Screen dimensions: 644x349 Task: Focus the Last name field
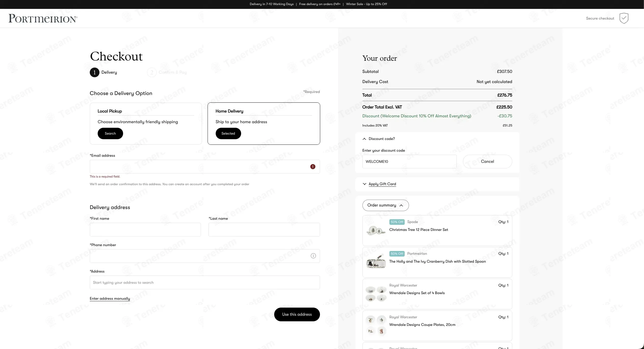coord(264,230)
